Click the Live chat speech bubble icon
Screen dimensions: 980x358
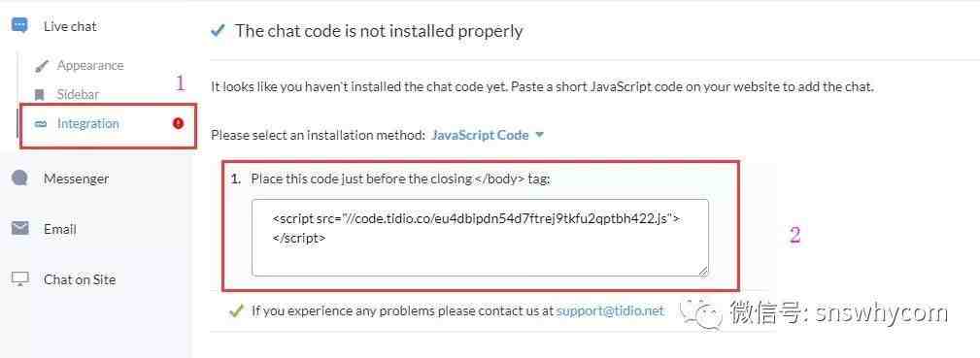point(20,25)
